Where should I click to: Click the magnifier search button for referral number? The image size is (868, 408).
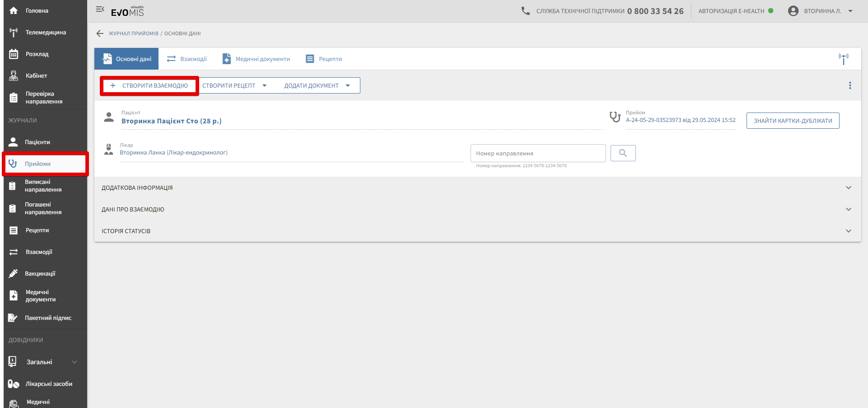tap(623, 153)
